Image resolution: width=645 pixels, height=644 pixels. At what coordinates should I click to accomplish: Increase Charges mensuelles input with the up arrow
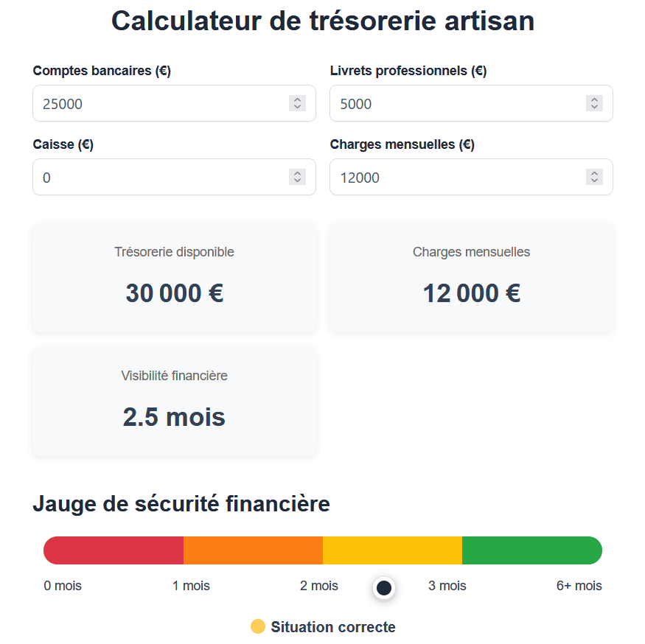point(594,172)
